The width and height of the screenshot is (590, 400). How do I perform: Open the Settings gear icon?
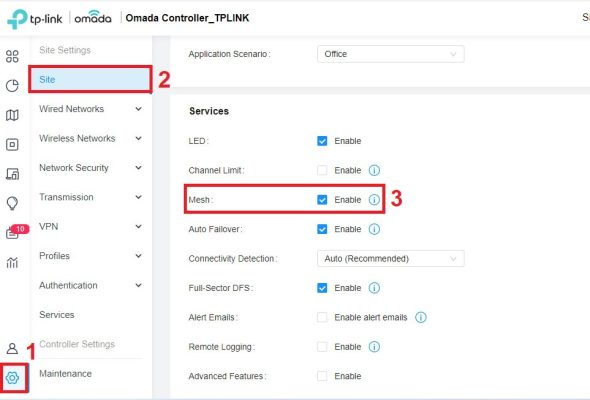tap(12, 377)
